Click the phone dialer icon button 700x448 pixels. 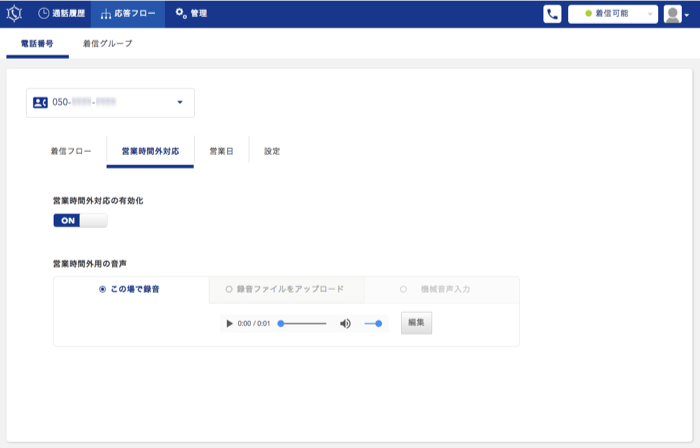tap(552, 14)
